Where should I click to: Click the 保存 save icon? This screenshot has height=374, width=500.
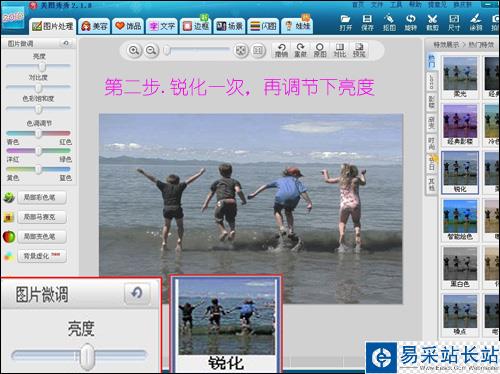pyautogui.click(x=367, y=23)
